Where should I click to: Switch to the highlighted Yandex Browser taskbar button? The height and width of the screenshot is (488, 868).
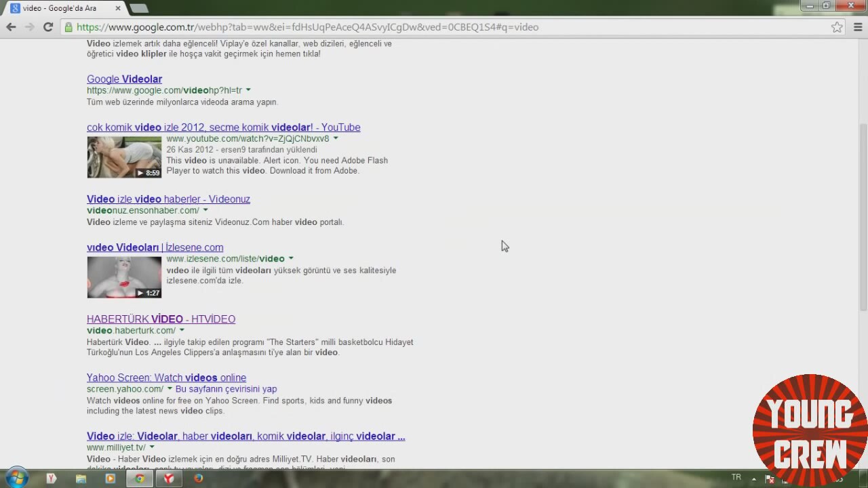pos(169,479)
